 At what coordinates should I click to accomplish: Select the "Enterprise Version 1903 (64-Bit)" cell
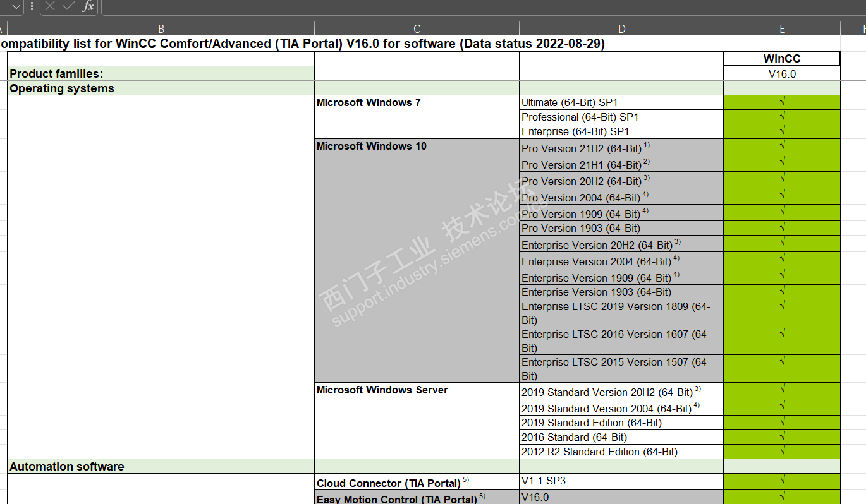621,292
